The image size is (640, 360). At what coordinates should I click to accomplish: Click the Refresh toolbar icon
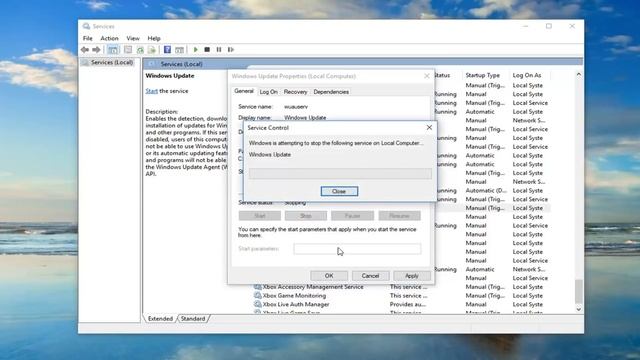pos(140,49)
